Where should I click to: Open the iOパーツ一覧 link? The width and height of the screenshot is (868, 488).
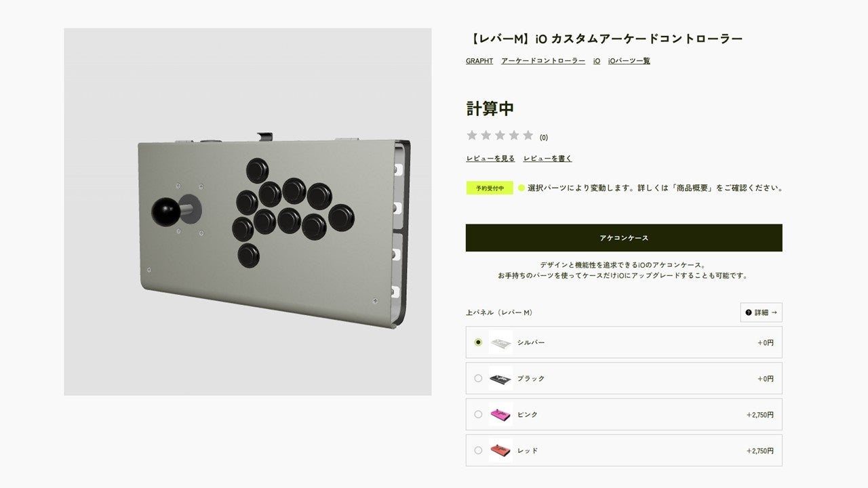click(629, 60)
